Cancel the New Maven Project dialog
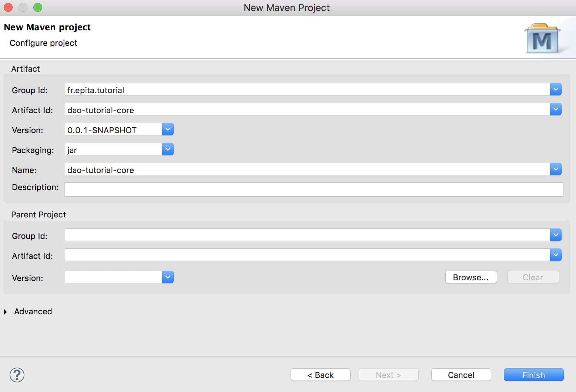 (x=461, y=375)
